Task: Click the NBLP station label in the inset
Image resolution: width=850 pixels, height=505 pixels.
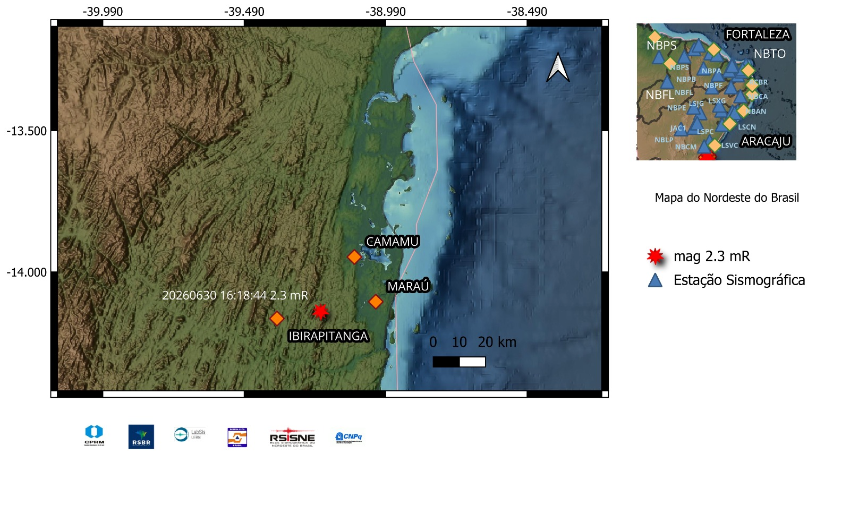Action: coord(664,140)
